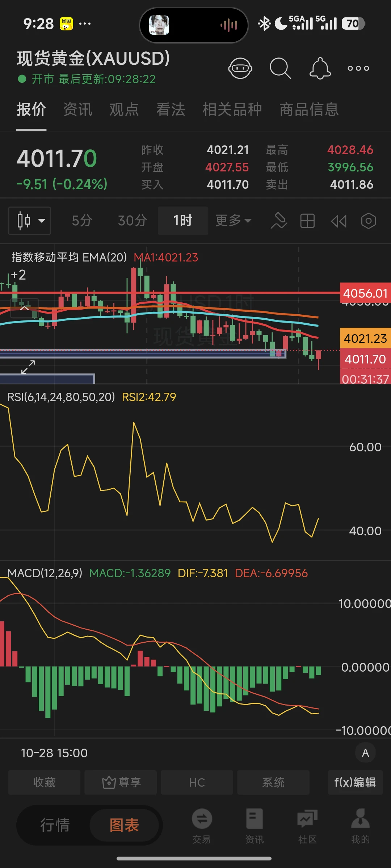The image size is (391, 868).
Task: Tap the RSI(6,14,24,80,50,20) indicator label
Action: (61, 397)
